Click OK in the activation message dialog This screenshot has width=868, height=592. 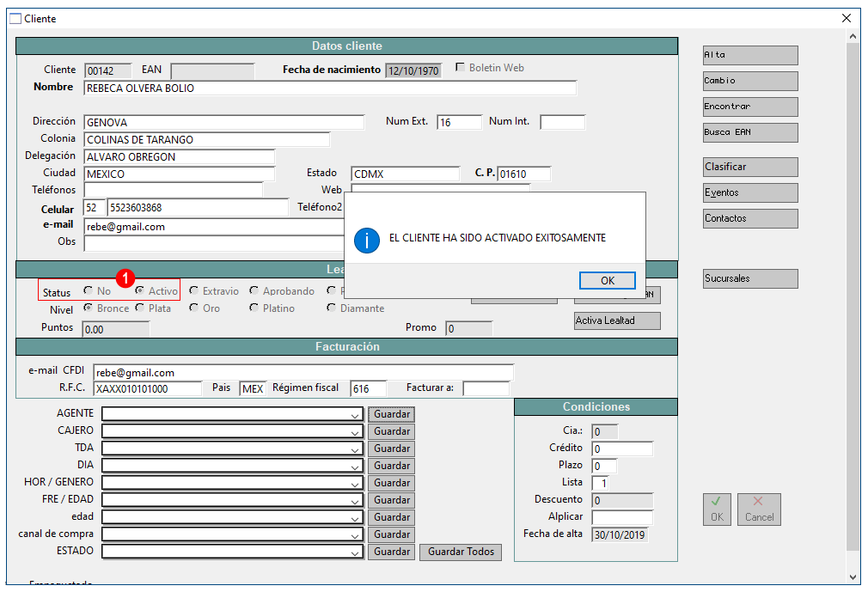tap(608, 280)
